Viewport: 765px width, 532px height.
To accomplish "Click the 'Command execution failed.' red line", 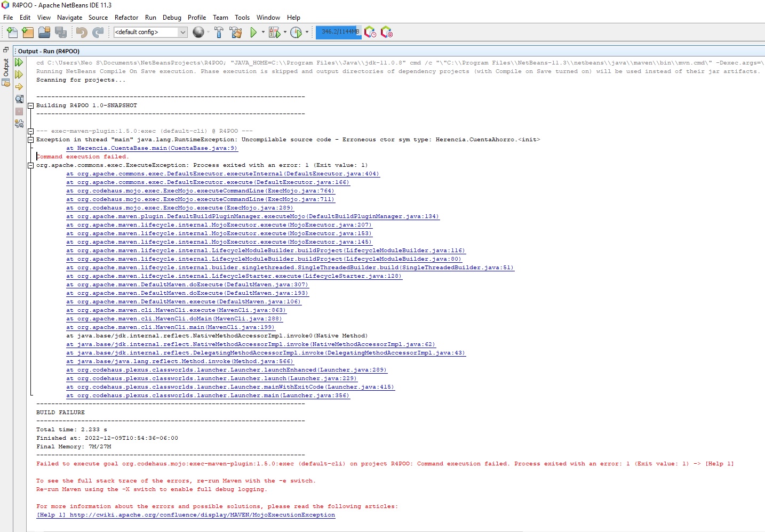I will (x=83, y=157).
